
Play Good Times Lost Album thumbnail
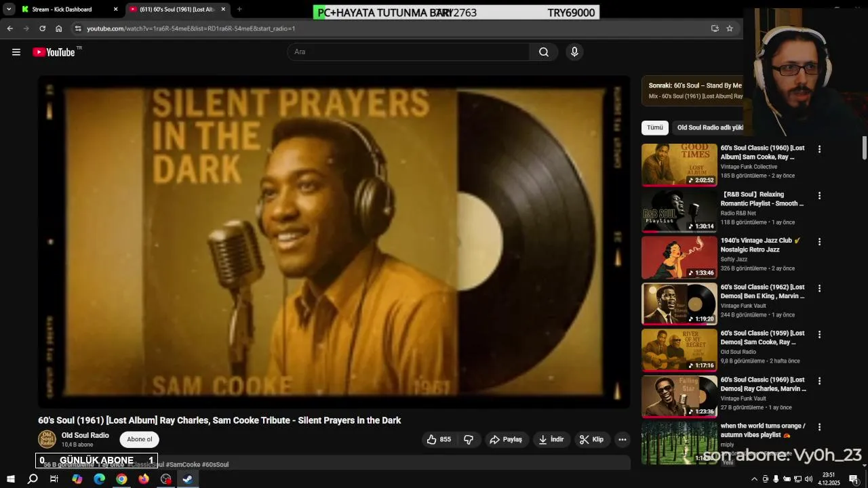[x=679, y=164]
